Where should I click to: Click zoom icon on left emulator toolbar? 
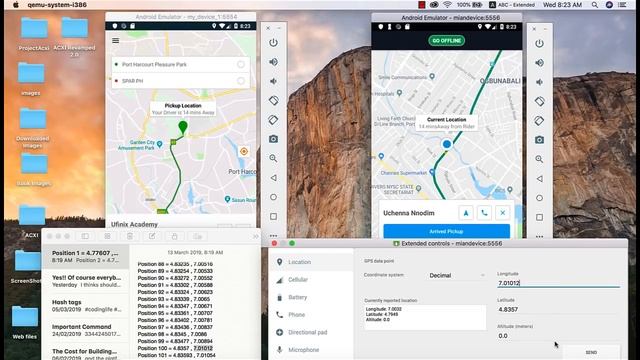tap(273, 158)
